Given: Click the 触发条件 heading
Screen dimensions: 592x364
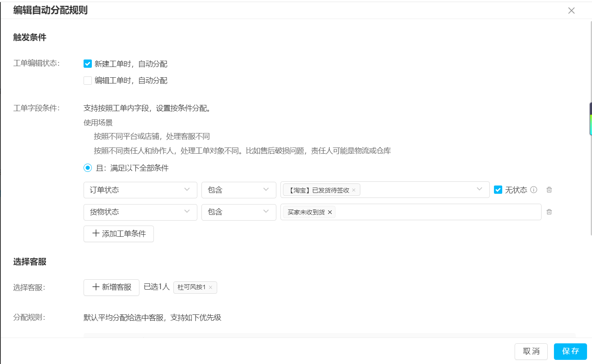Looking at the screenshot, I should [30, 38].
